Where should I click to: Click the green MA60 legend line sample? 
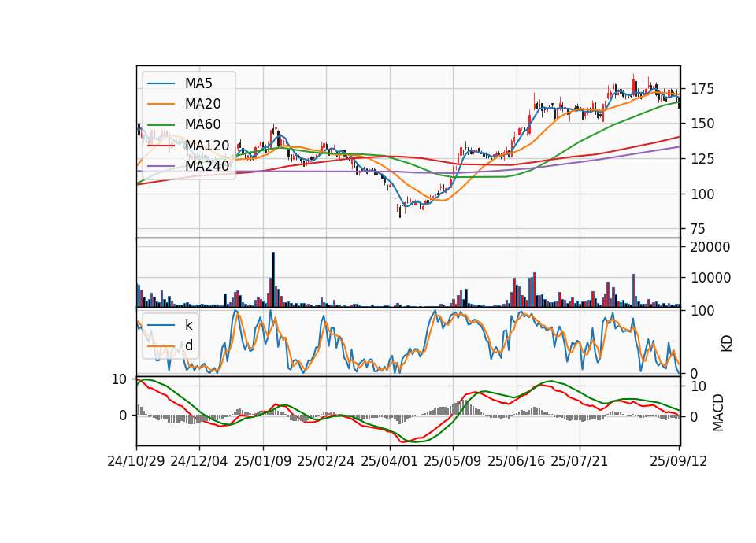tap(161, 125)
